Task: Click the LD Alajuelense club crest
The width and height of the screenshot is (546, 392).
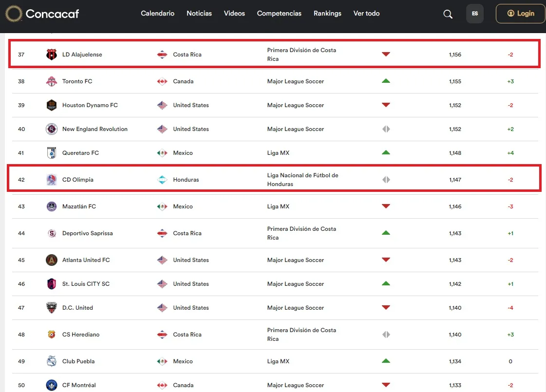Action: point(51,54)
